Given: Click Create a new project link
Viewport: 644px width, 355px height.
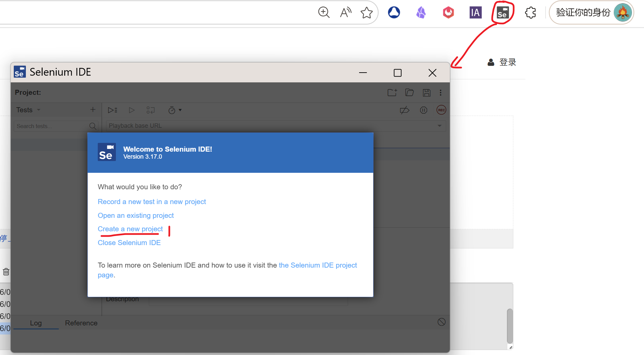Looking at the screenshot, I should pos(130,229).
